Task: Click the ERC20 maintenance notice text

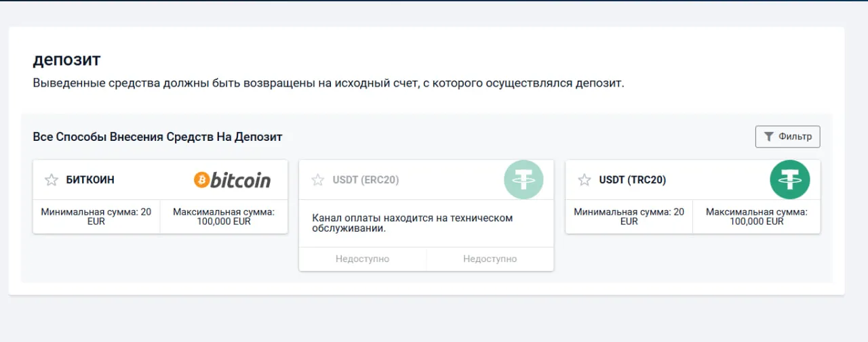Action: coord(412,223)
